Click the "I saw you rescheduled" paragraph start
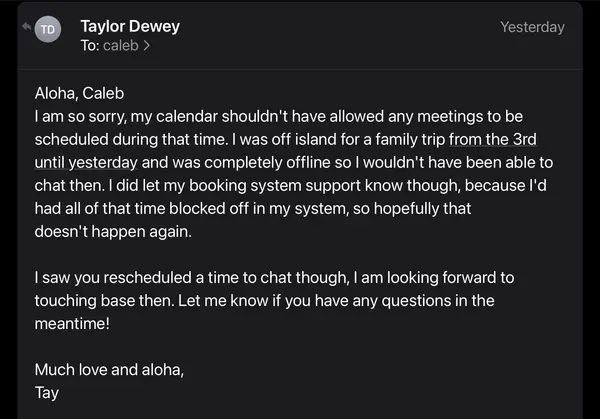The height and width of the screenshot is (419, 600). 113,277
